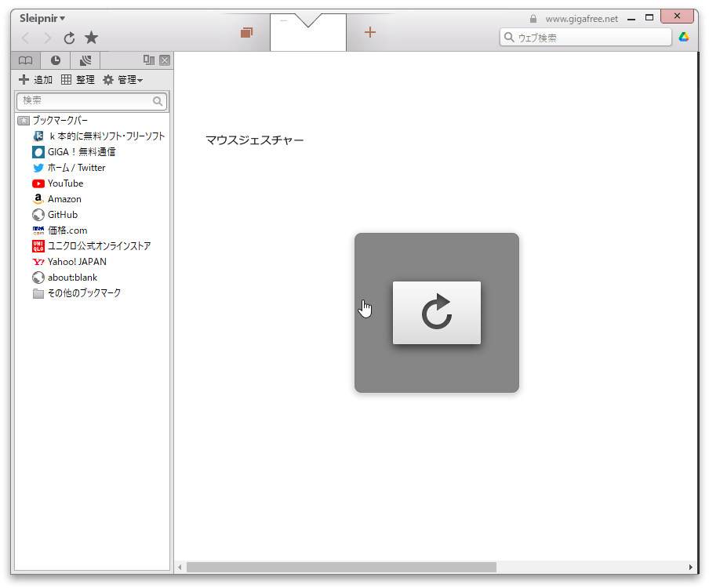Image resolution: width=709 pixels, height=588 pixels.
Task: Minimize the Sleipnir window
Action: pos(631,19)
